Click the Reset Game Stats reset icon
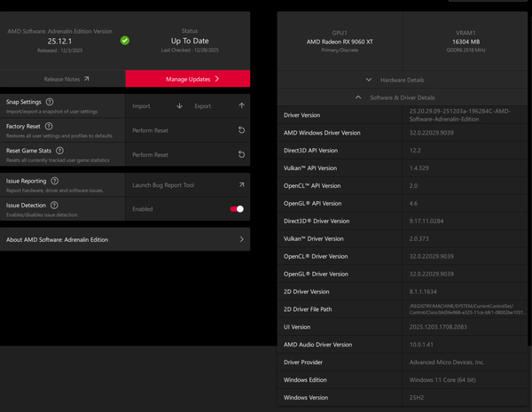The width and height of the screenshot is (532, 412). coord(241,154)
